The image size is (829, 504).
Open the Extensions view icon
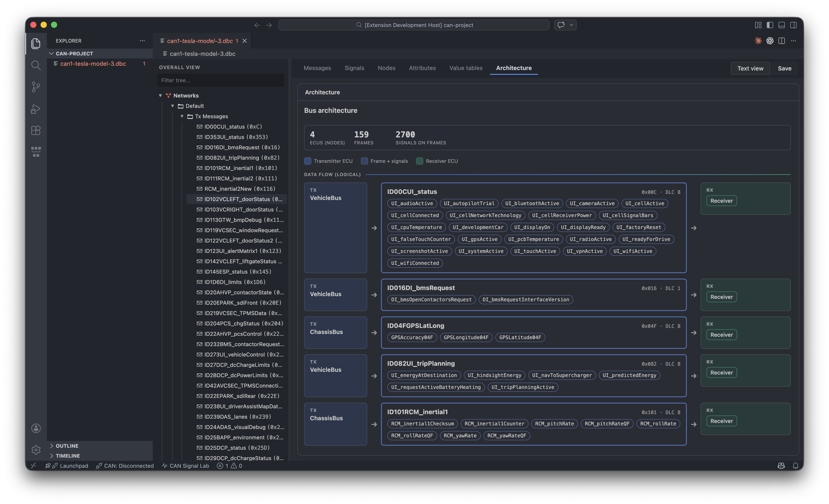click(36, 130)
